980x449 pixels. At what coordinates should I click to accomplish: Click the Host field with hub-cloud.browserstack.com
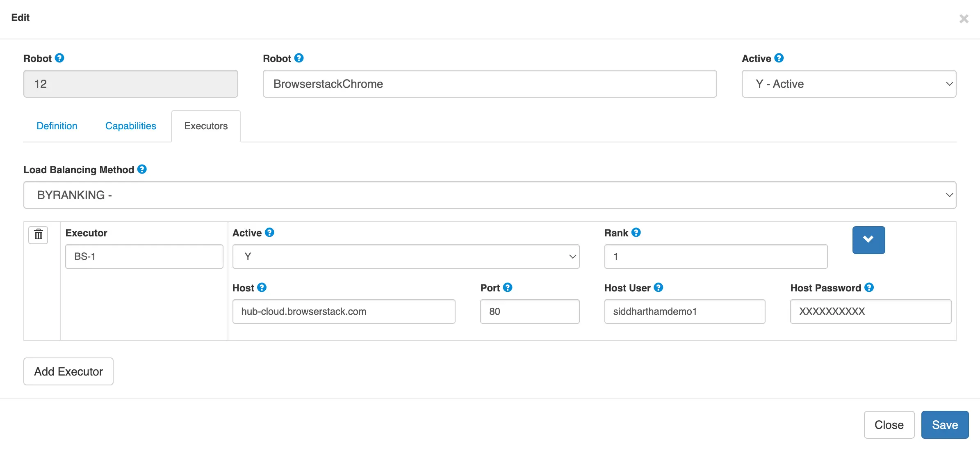click(x=344, y=312)
